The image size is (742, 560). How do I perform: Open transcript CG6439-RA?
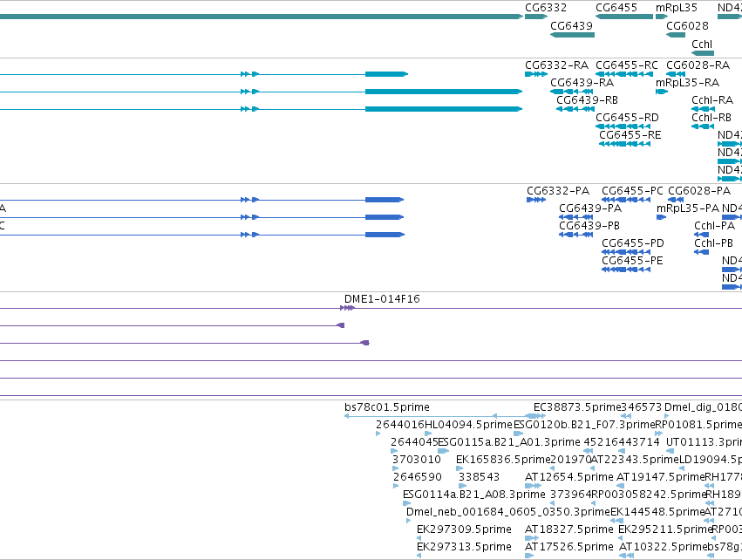[582, 82]
